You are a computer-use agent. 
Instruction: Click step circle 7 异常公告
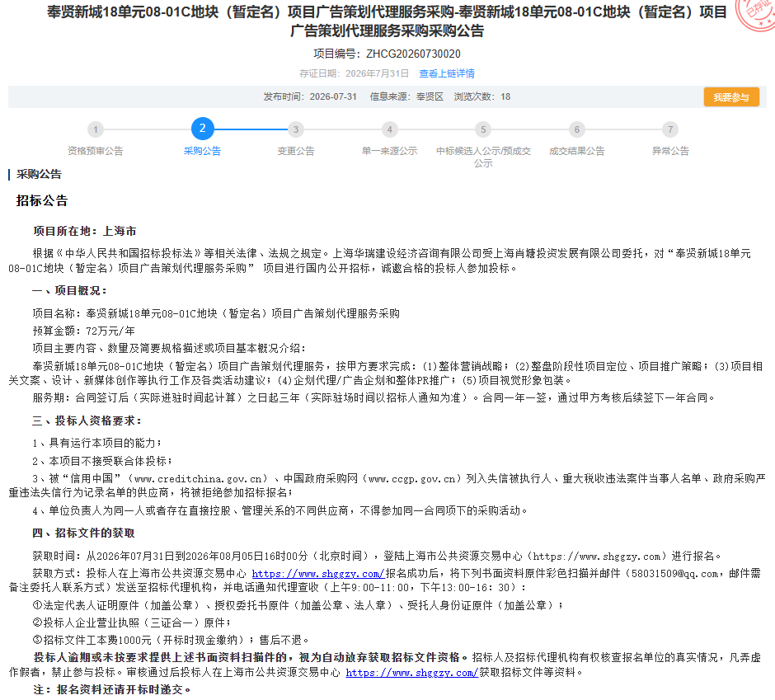670,129
